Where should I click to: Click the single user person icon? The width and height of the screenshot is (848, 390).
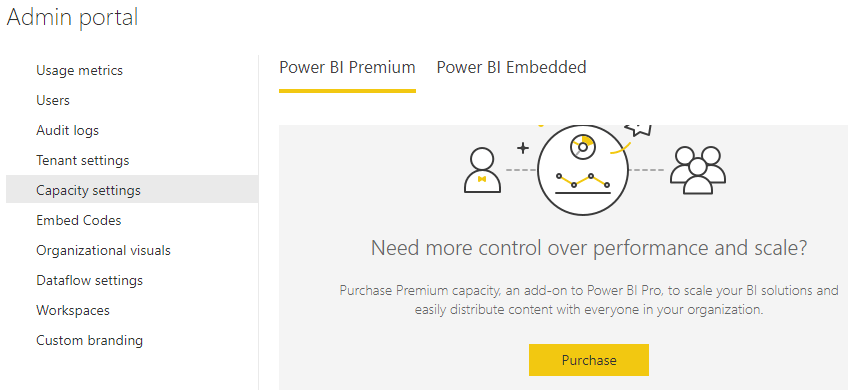click(x=482, y=170)
